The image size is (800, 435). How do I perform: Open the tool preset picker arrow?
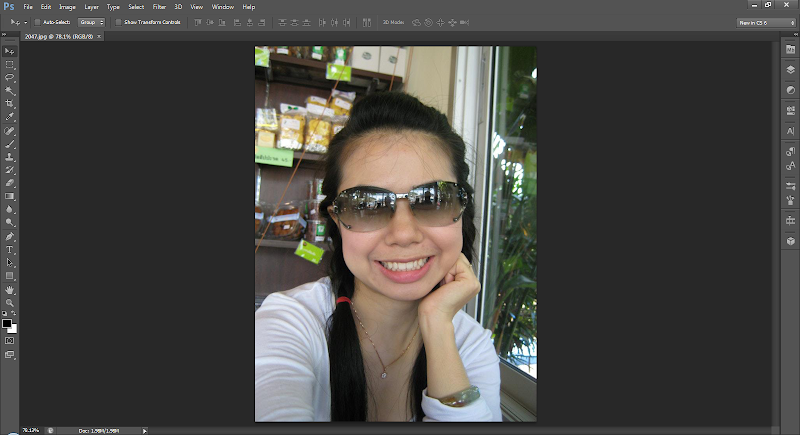(x=26, y=22)
